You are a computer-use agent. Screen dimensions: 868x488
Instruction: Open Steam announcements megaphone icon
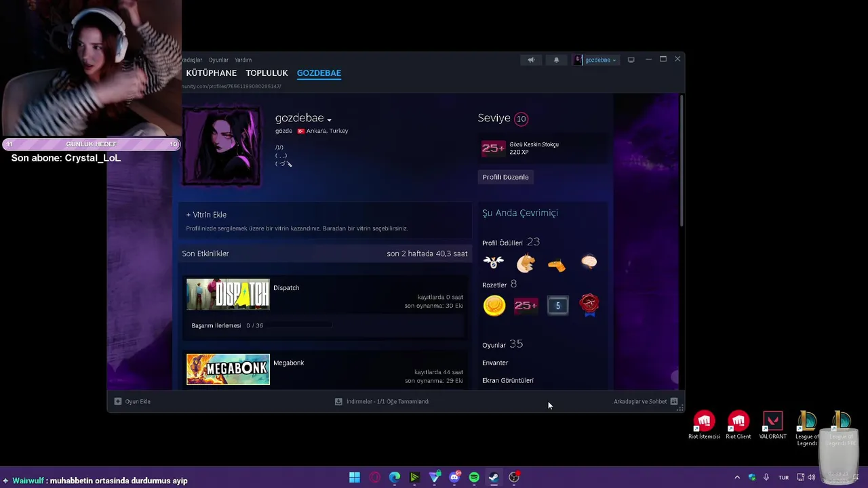tap(531, 60)
